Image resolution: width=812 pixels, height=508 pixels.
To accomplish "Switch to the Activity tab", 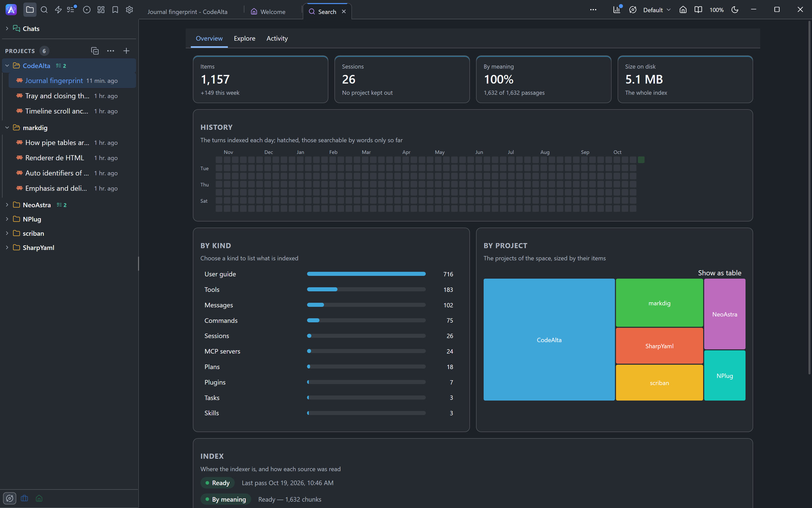I will [x=277, y=38].
